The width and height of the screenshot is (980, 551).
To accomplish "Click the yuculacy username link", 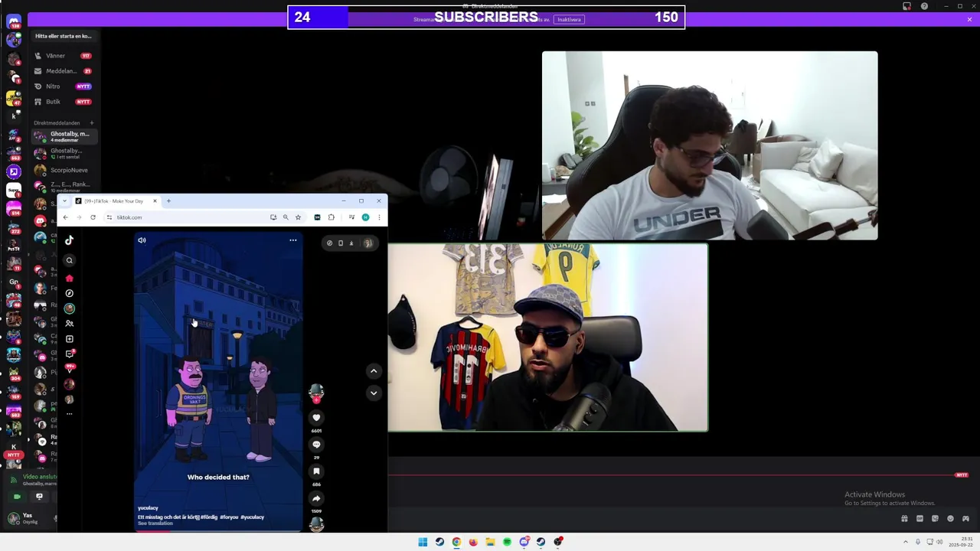I will [x=148, y=508].
